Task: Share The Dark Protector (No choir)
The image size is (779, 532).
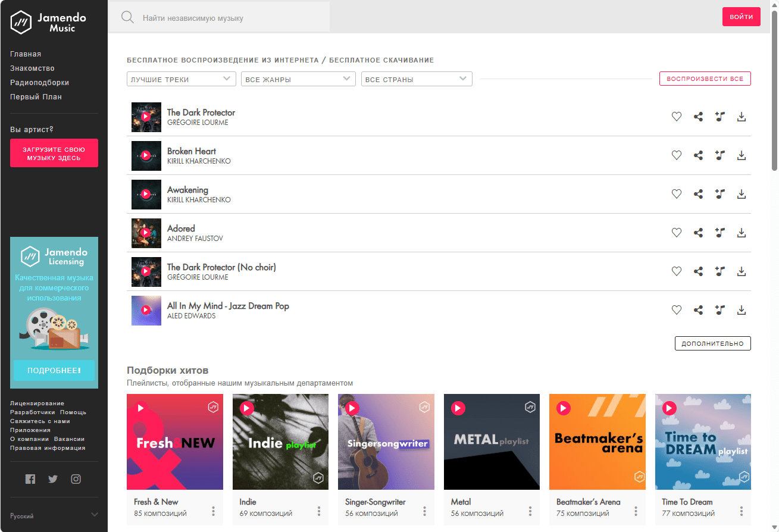Action: click(698, 271)
